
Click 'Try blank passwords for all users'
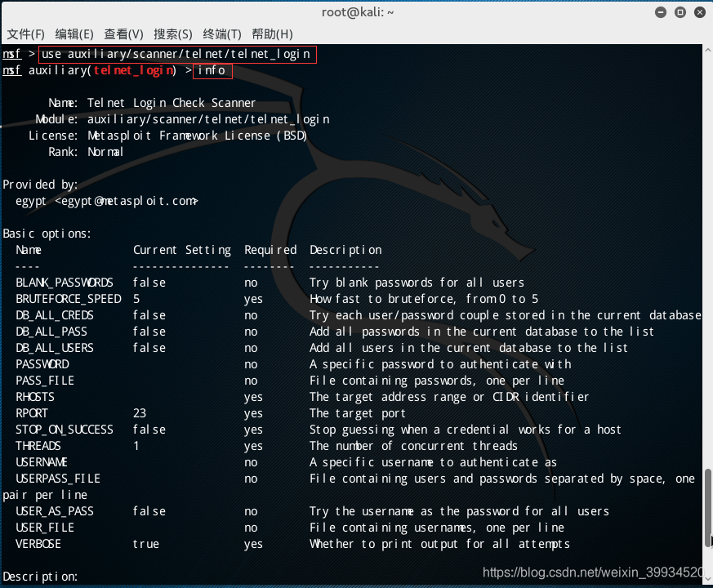point(417,283)
